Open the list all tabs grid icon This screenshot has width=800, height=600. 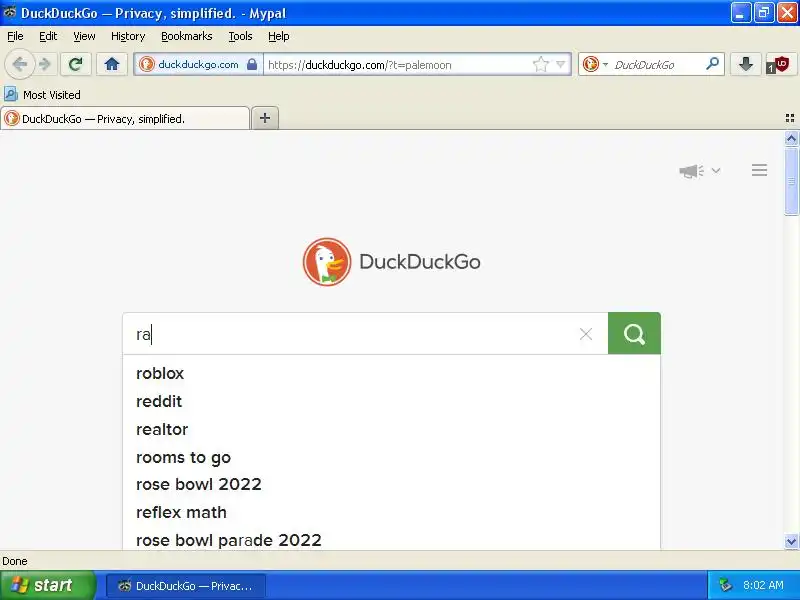(x=790, y=118)
